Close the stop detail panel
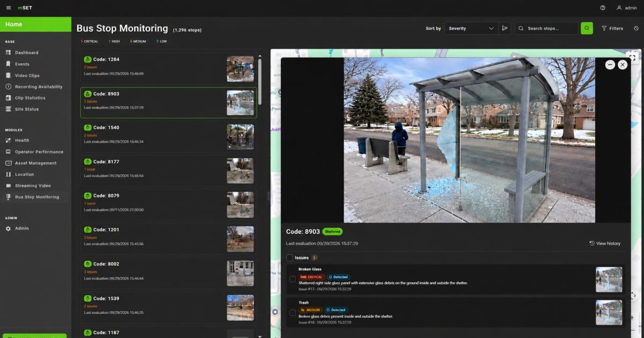 623,64
